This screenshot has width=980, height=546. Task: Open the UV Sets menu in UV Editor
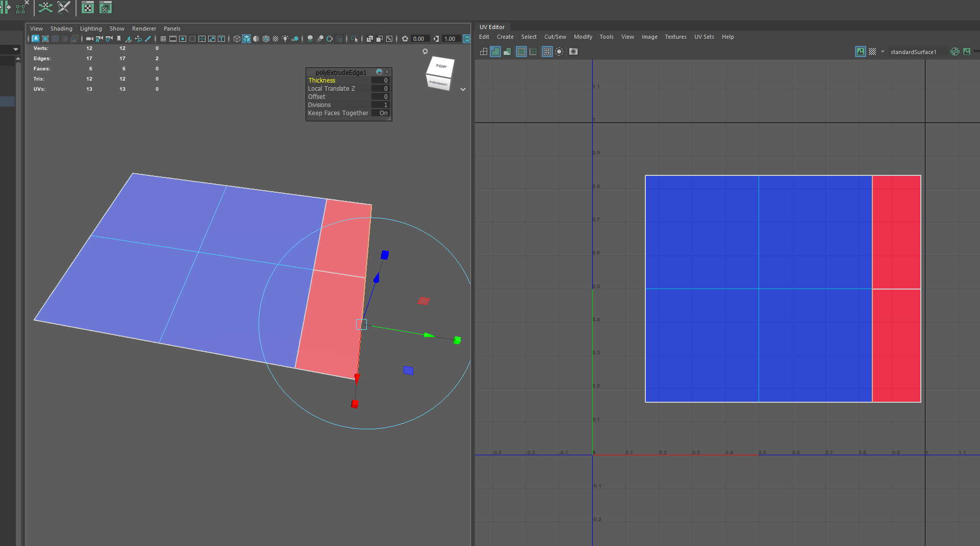coord(704,37)
